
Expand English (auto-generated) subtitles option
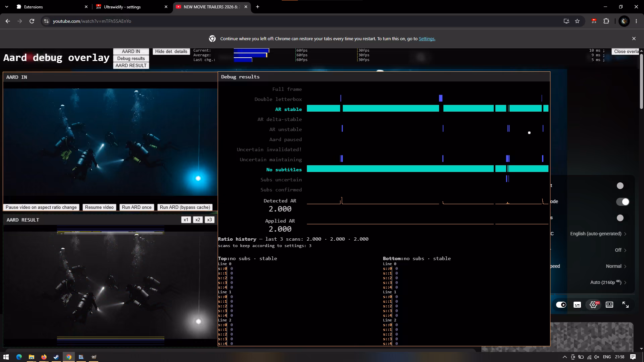click(598, 234)
